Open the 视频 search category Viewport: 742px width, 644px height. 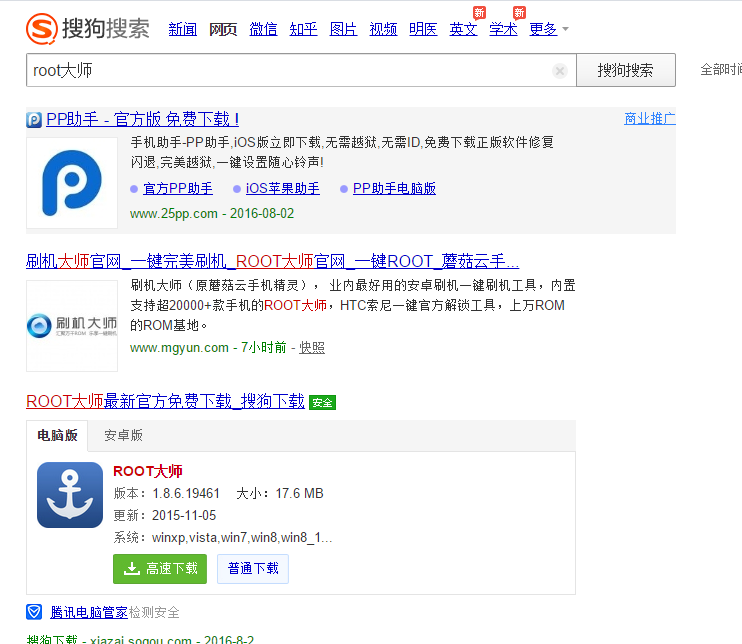383,29
